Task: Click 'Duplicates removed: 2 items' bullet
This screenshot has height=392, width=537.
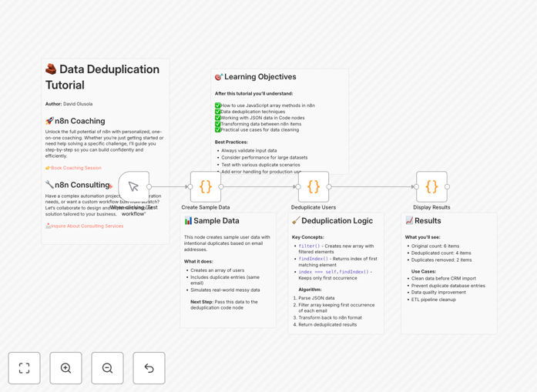Action: click(x=441, y=260)
